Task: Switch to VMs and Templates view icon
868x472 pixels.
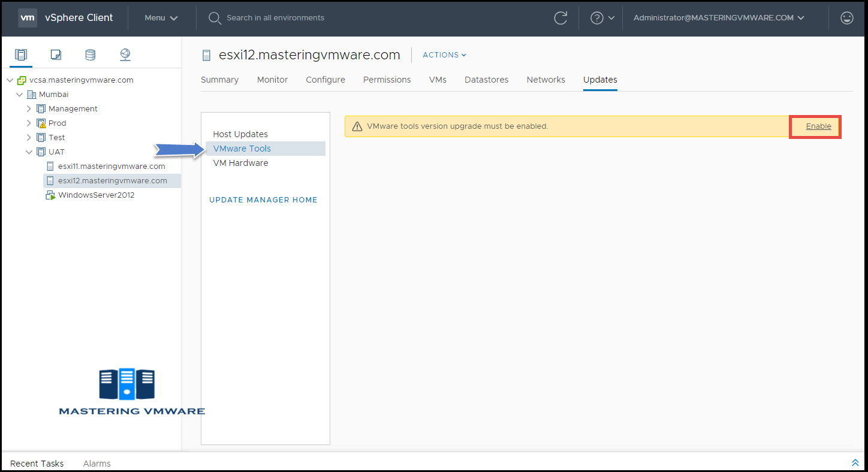Action: coord(56,55)
